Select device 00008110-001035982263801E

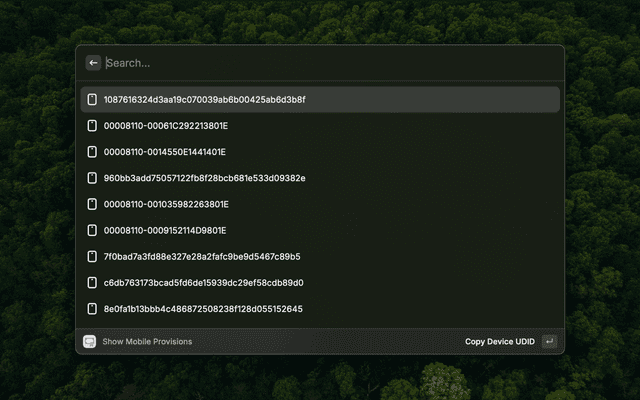point(166,204)
